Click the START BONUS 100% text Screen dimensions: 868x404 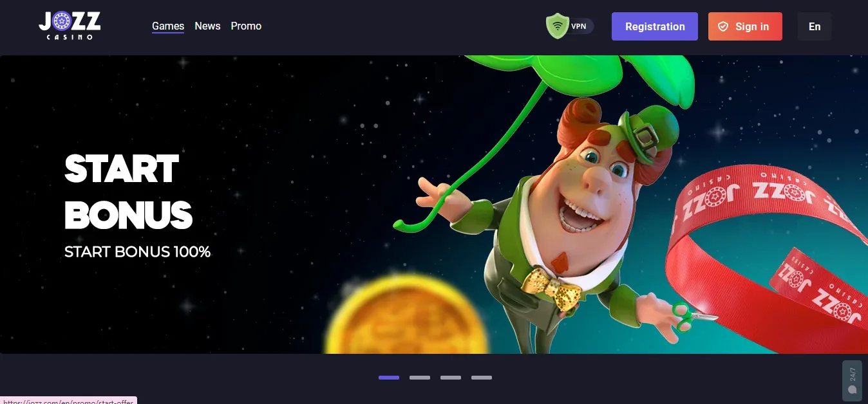137,252
